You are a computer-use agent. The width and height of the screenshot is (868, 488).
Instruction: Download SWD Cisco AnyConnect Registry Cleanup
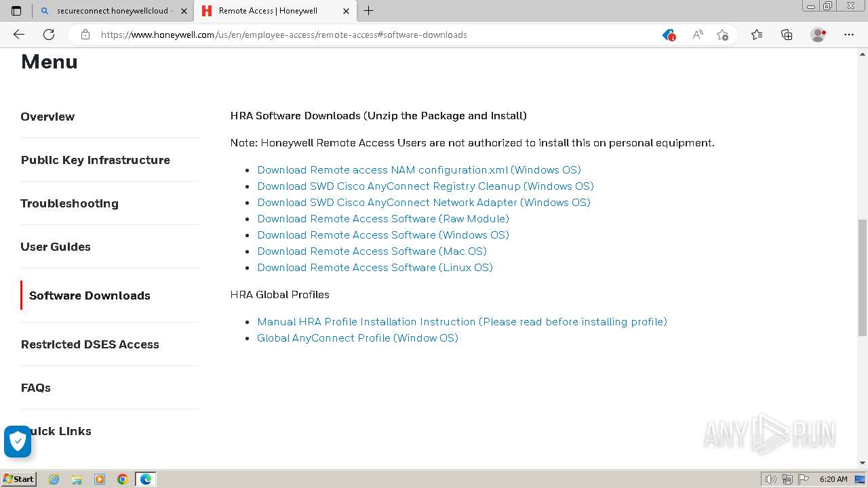(x=425, y=186)
